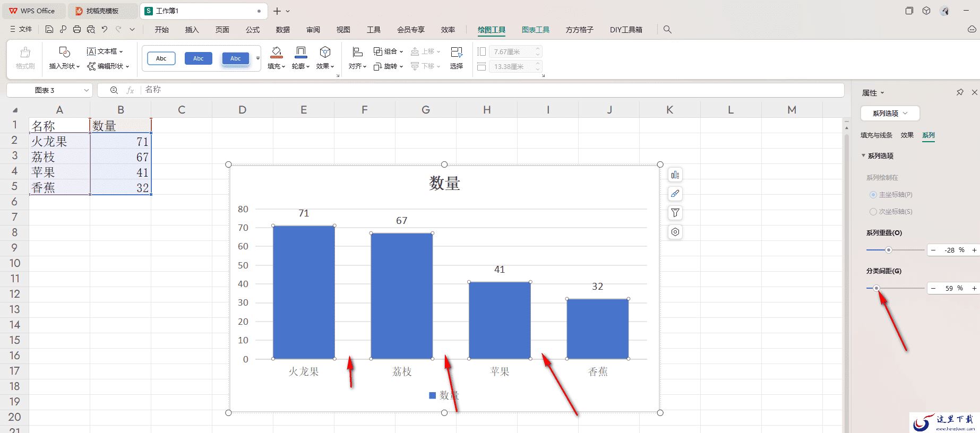980x433 pixels.
Task: Open the Chart Filter funnel button
Action: coord(675,213)
